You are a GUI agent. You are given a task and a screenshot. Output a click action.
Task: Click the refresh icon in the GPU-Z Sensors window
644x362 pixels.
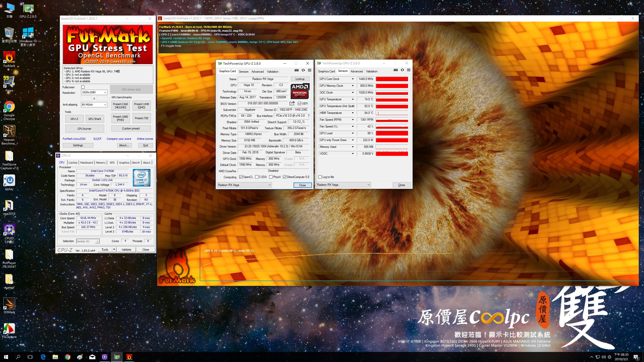click(x=402, y=70)
